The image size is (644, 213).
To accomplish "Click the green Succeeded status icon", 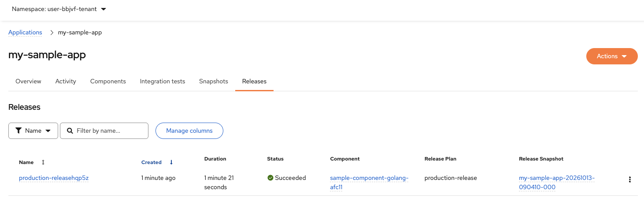I will point(270,178).
